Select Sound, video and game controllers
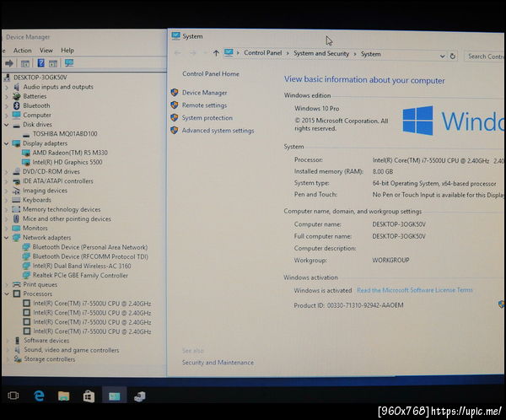506x420 pixels. coord(72,350)
